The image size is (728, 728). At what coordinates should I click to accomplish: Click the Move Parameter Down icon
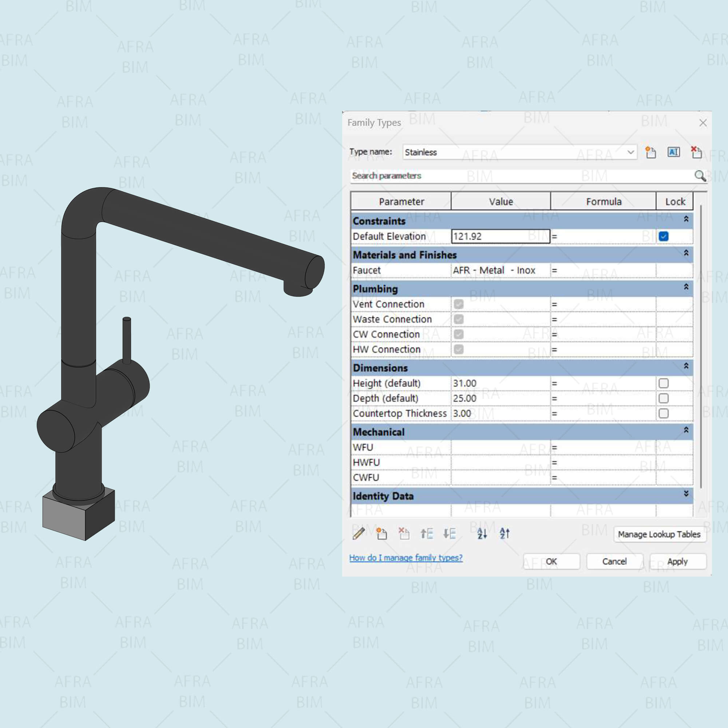coord(449,534)
